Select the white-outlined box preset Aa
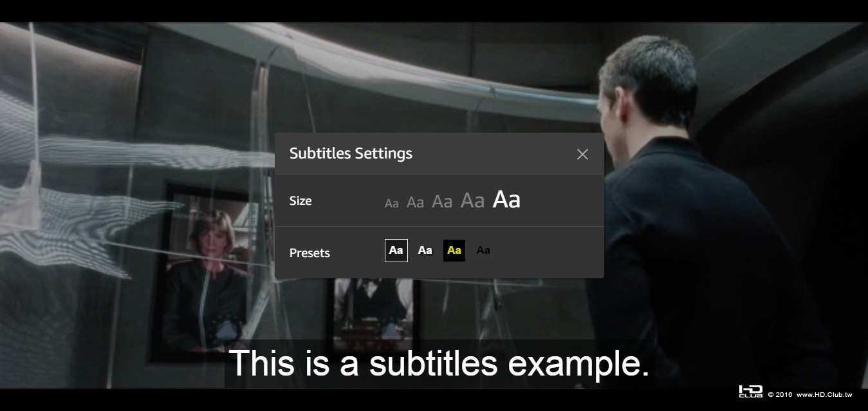 (x=396, y=250)
